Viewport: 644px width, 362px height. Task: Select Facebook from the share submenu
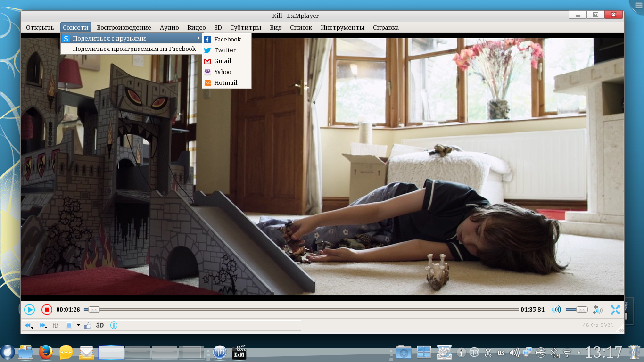227,40
